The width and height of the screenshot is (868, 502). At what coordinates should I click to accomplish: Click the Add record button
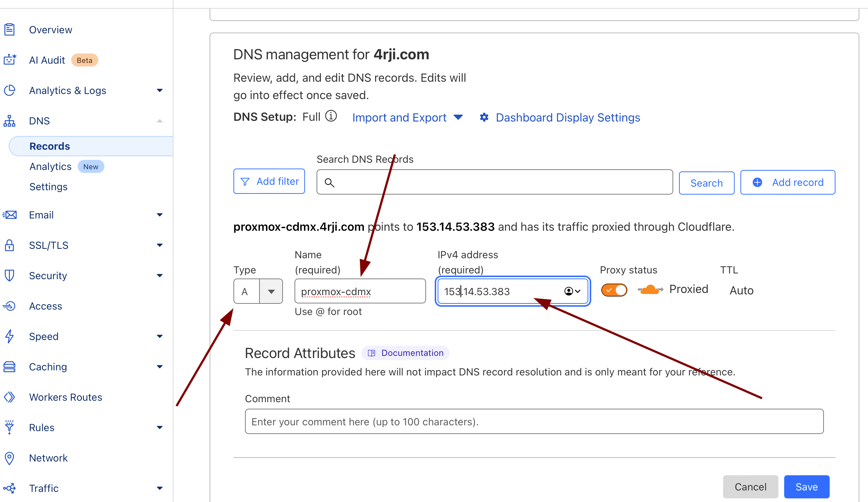(788, 182)
